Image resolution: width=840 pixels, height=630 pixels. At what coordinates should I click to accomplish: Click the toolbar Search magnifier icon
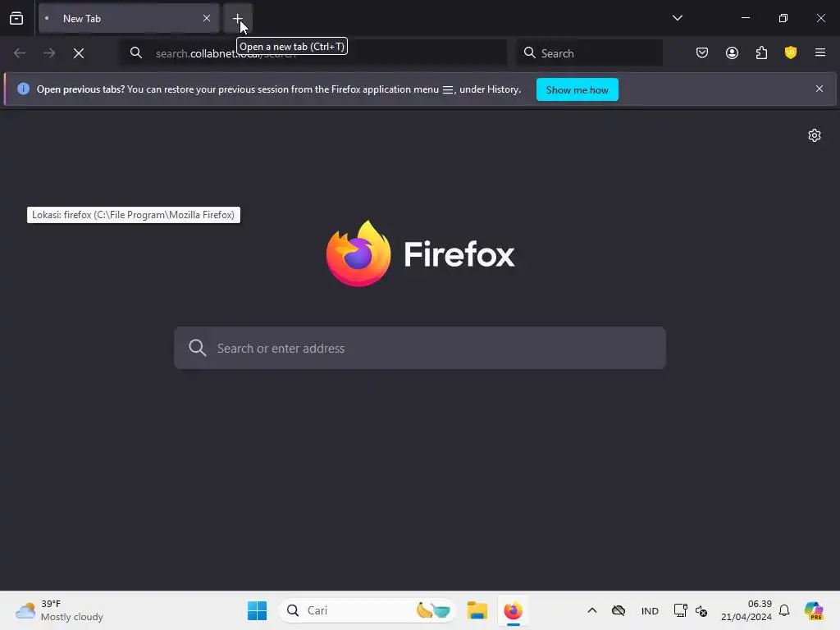[x=529, y=52]
